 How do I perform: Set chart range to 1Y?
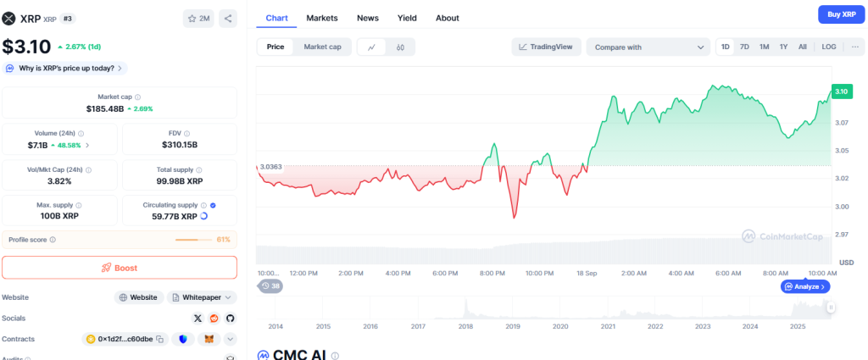(x=783, y=47)
